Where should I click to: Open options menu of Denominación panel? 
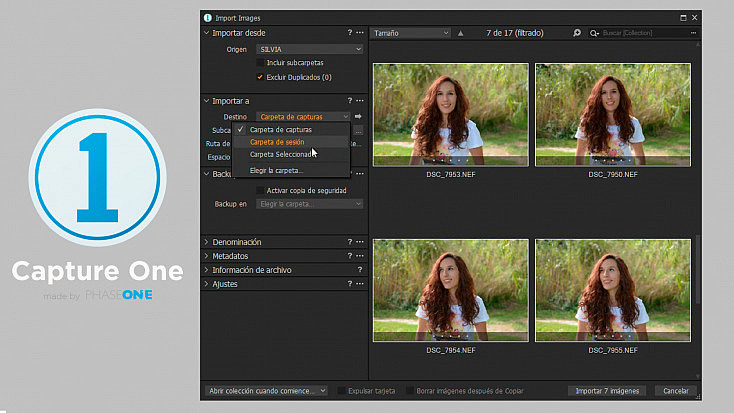(360, 242)
